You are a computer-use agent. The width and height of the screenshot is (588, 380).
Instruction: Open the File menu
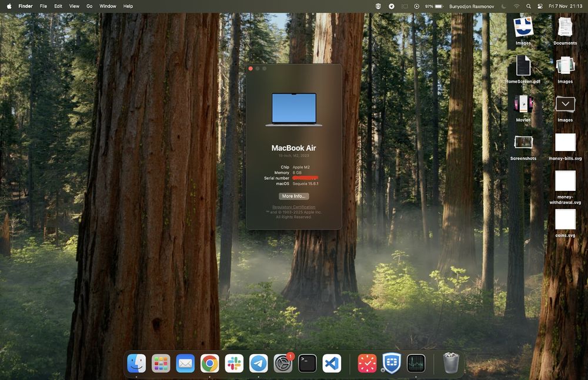44,6
